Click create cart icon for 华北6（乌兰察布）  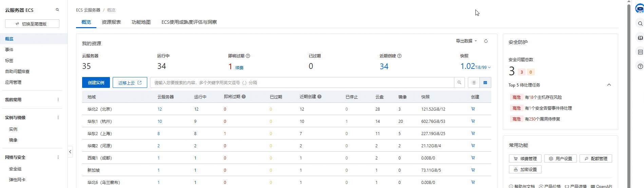(x=473, y=182)
